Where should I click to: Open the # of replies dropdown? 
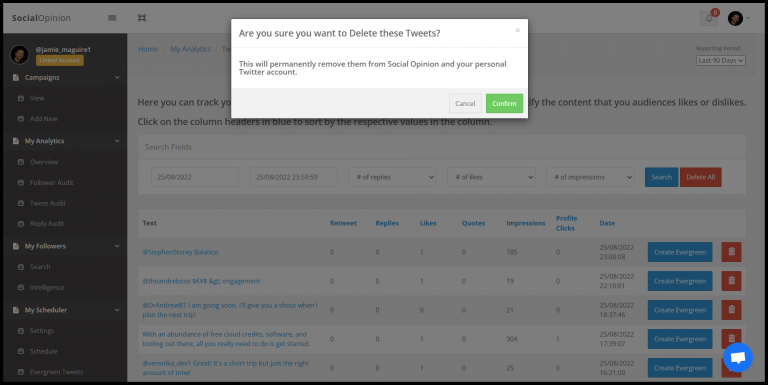coord(392,177)
